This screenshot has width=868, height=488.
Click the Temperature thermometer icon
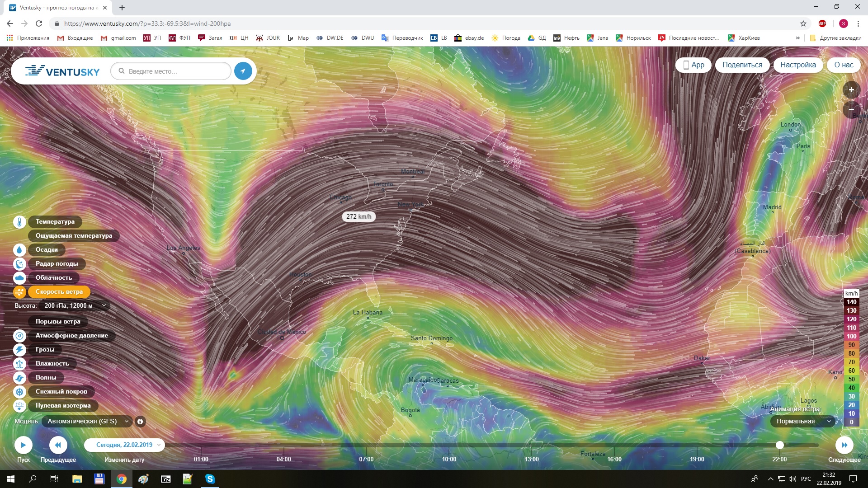pos(19,222)
